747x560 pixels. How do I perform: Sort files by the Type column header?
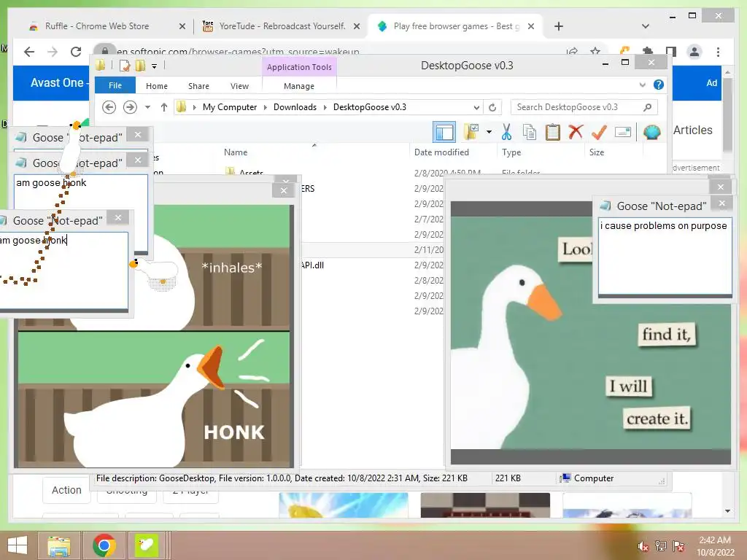point(511,152)
